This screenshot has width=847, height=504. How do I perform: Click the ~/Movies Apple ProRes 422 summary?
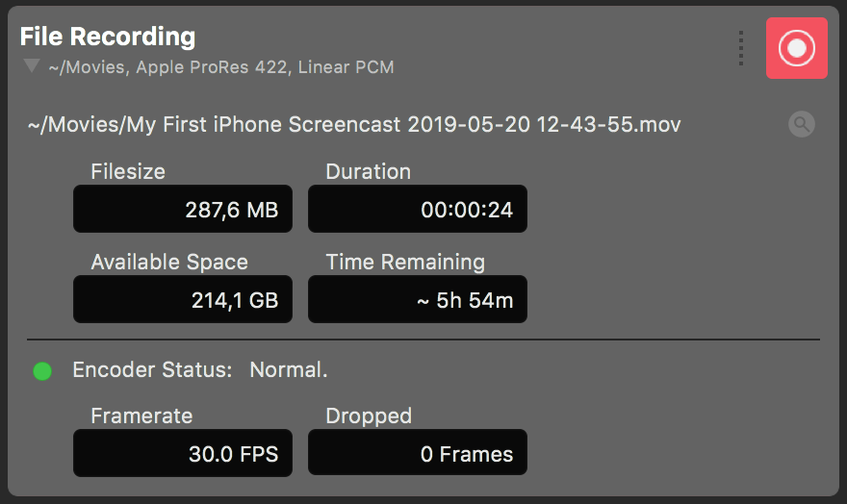click(221, 67)
